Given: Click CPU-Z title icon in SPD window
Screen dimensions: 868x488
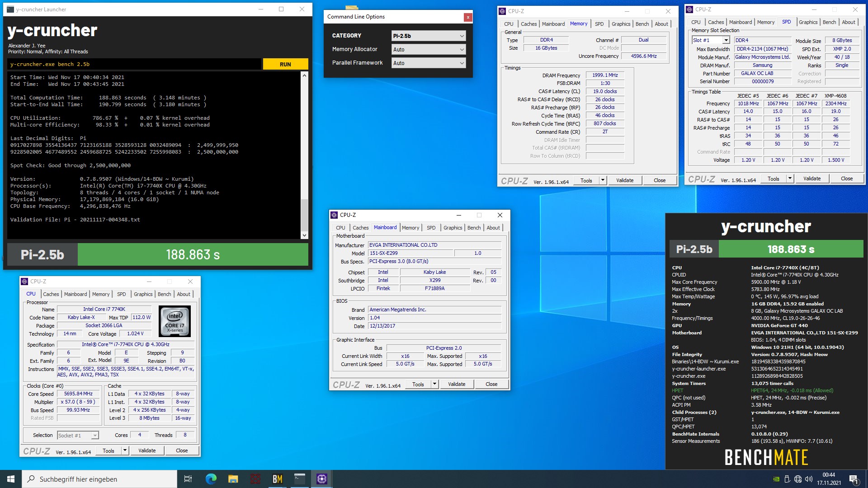Looking at the screenshot, I should pos(689,9).
